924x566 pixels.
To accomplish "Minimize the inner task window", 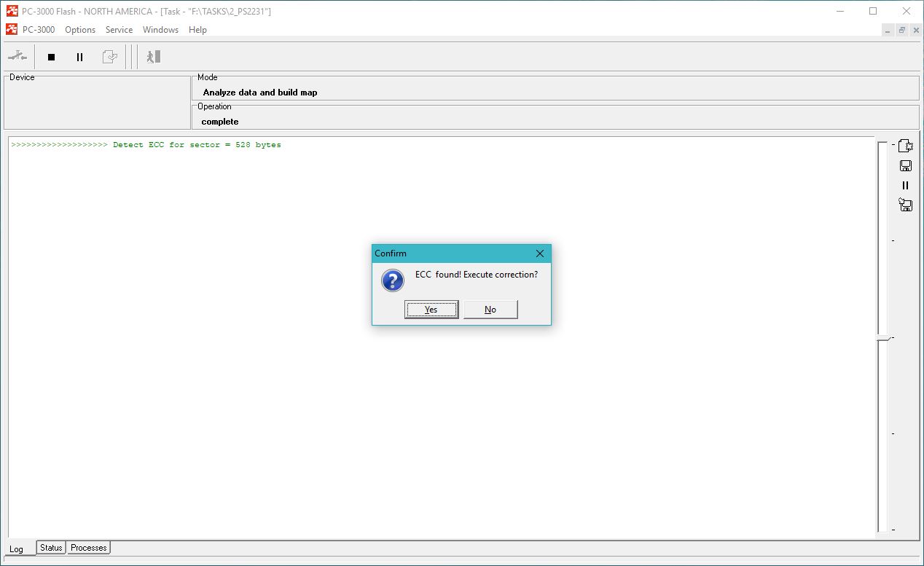I will (888, 30).
